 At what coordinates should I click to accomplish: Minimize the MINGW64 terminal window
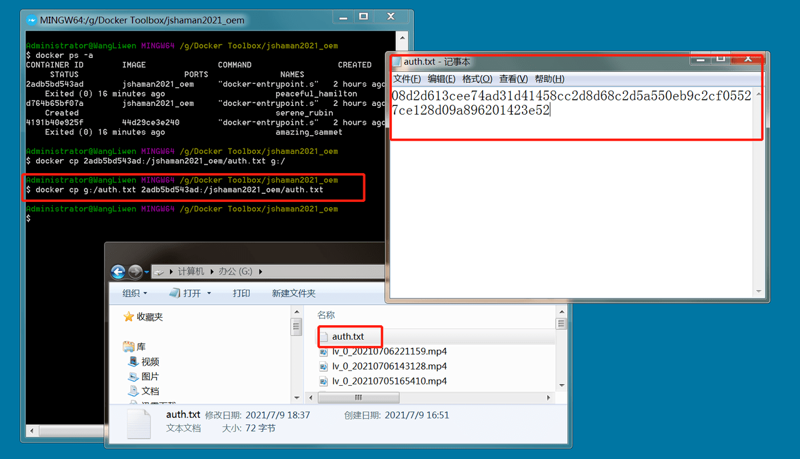click(x=343, y=17)
